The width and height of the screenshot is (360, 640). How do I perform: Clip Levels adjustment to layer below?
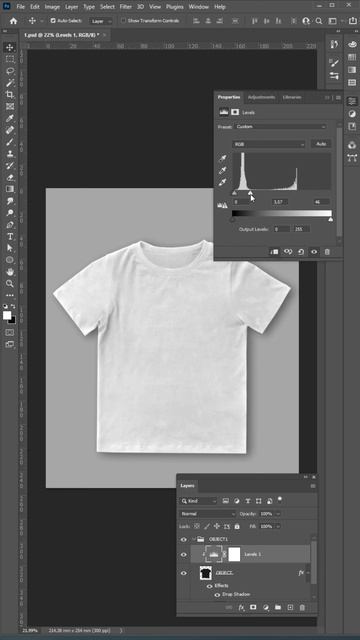click(x=274, y=252)
